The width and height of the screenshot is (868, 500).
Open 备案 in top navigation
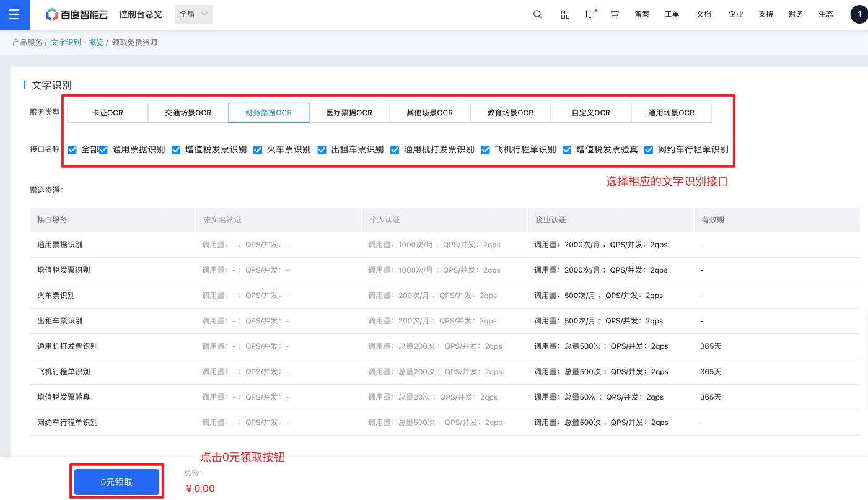(x=642, y=14)
